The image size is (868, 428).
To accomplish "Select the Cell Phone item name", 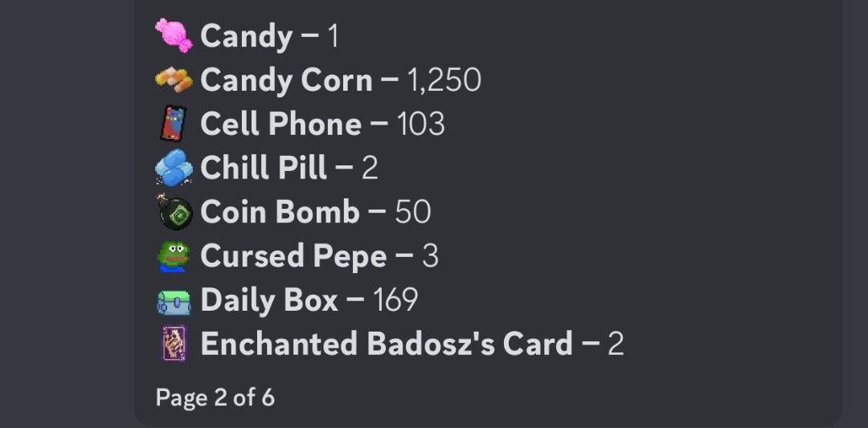I will 280,124.
